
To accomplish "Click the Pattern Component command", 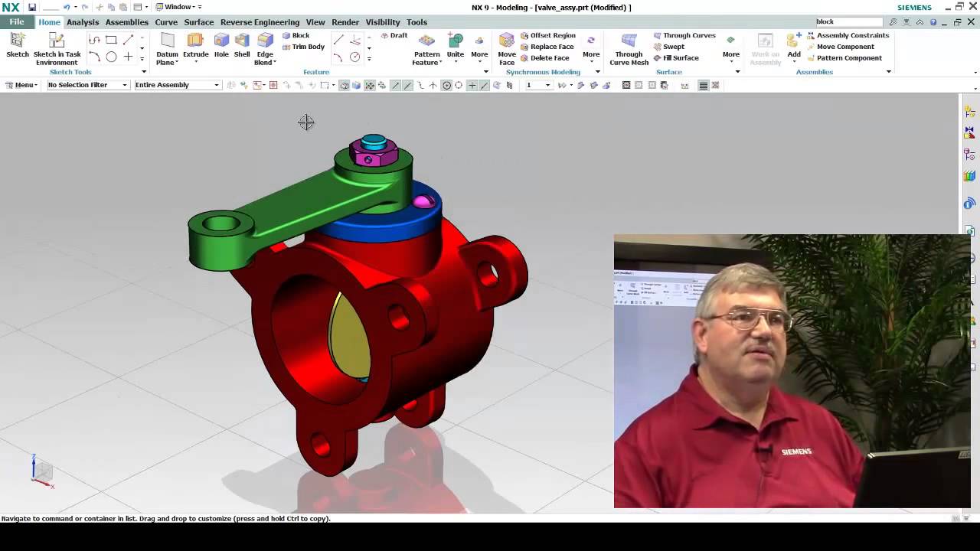I will 844,58.
